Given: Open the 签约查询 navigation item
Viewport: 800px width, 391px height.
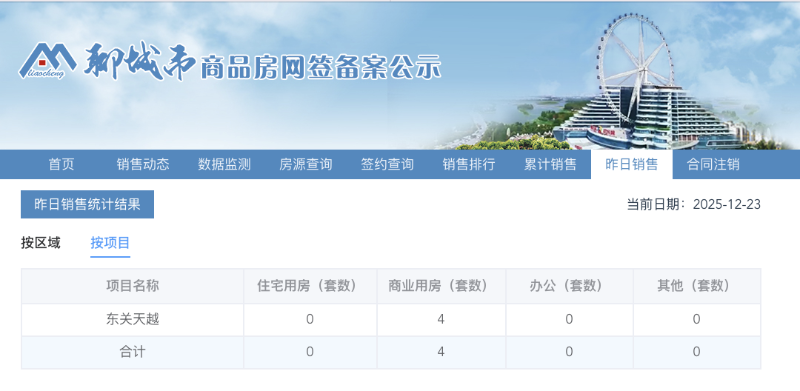Looking at the screenshot, I should 387,164.
